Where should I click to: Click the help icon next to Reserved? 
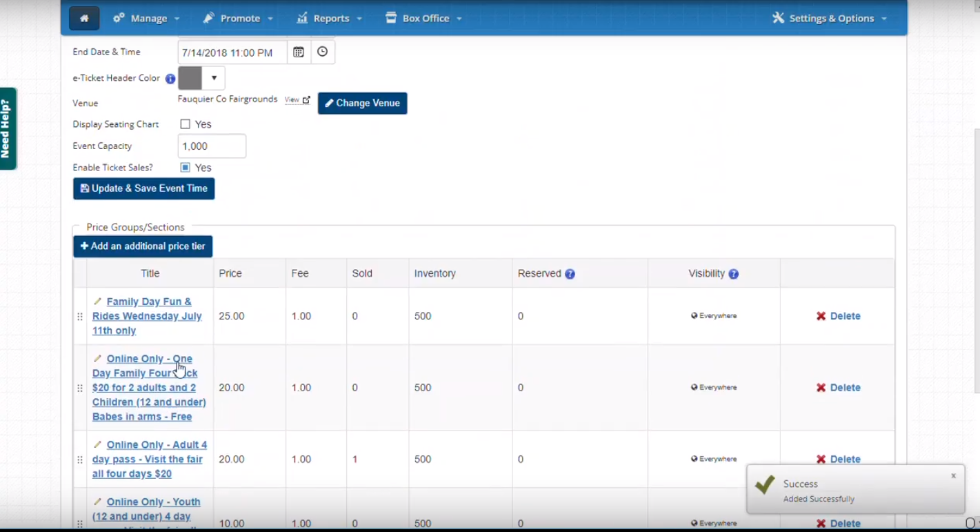(570, 274)
